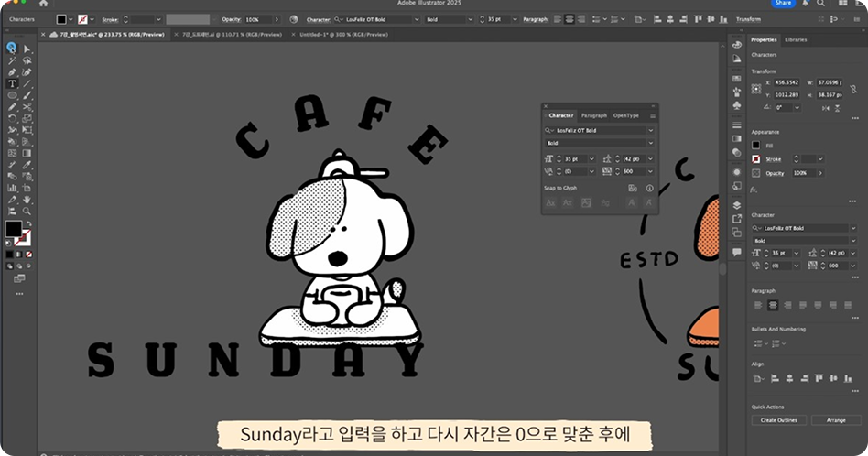Click the Create Outlines button
This screenshot has width=868, height=456.
[778, 419]
